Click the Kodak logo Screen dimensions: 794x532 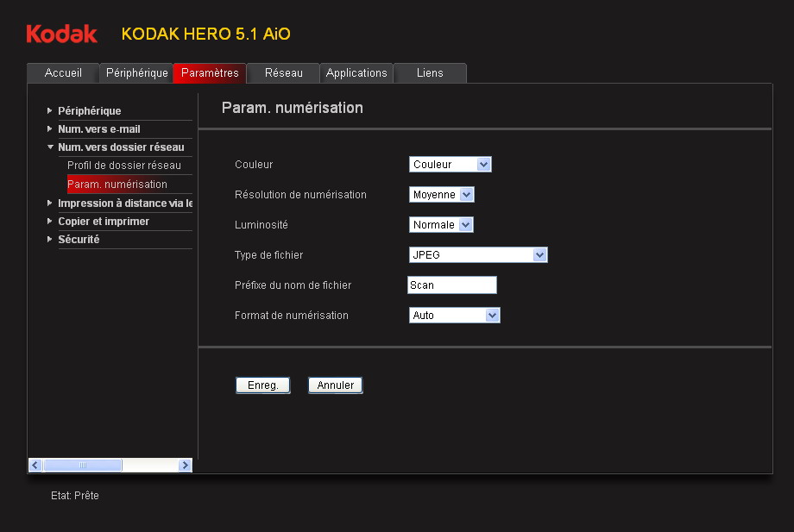click(x=61, y=34)
